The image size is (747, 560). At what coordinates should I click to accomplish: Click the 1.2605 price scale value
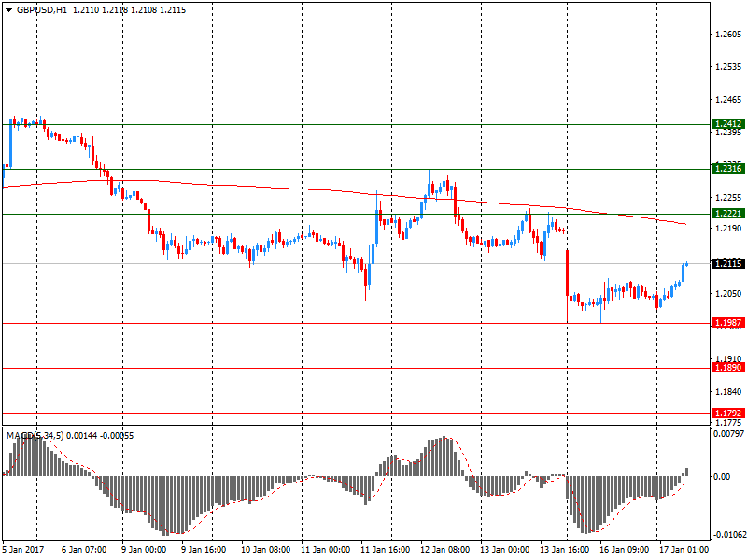728,35
